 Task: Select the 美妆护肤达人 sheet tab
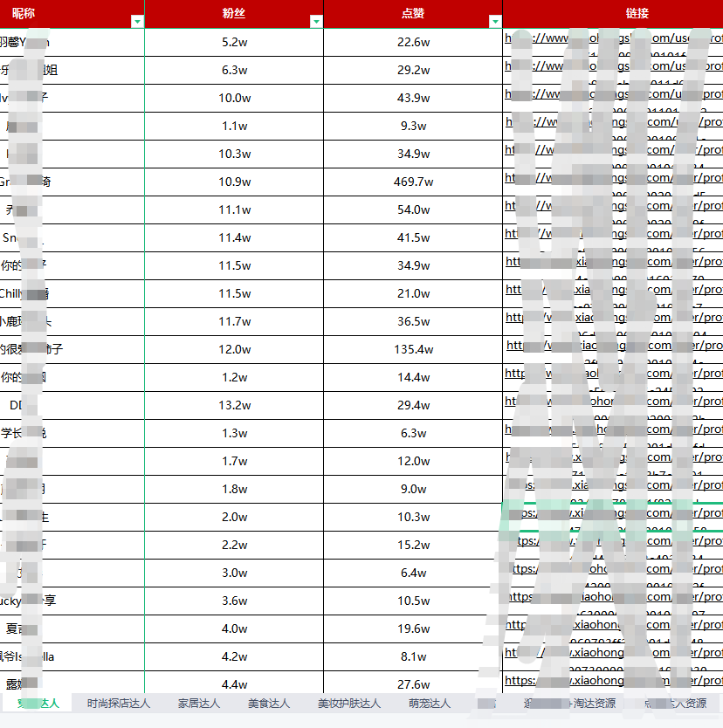349,703
